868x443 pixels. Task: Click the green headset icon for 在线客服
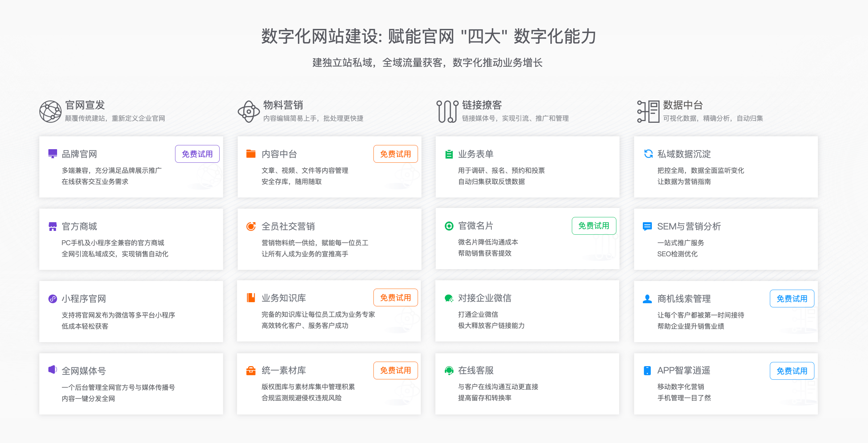point(449,371)
